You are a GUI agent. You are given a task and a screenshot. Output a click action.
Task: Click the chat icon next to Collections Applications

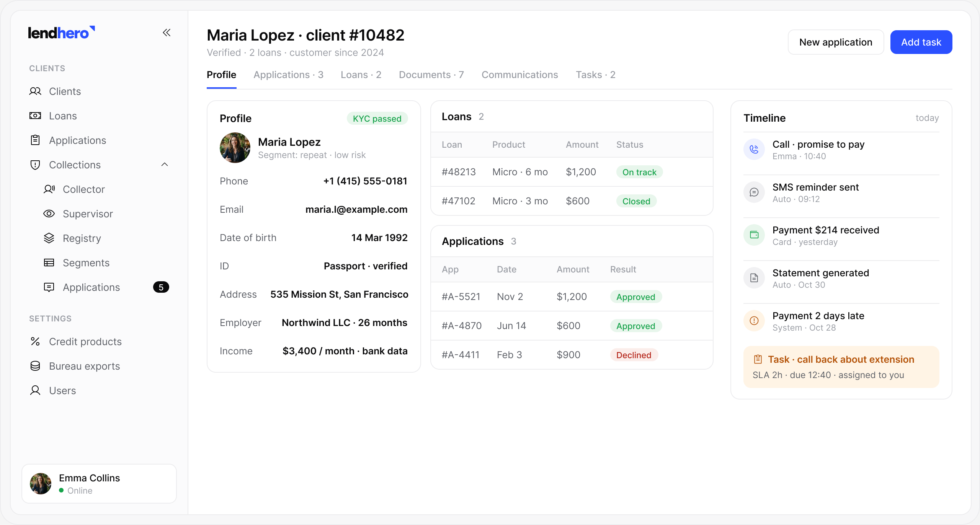point(49,287)
